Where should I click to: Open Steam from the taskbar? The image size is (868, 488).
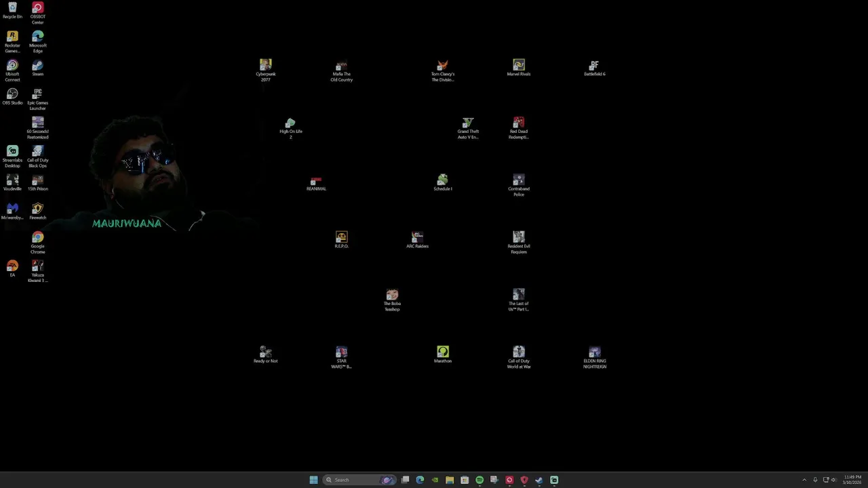(x=539, y=480)
